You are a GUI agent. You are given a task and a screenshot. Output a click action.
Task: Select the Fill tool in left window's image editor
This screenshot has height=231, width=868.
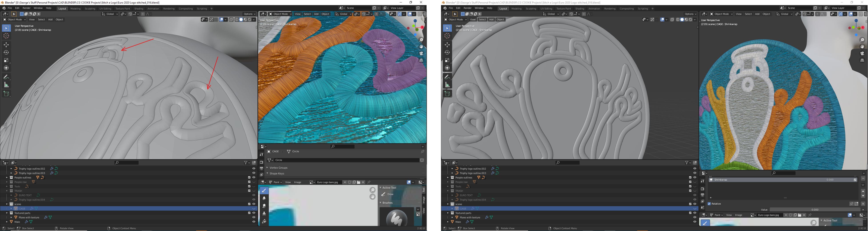coord(264,221)
